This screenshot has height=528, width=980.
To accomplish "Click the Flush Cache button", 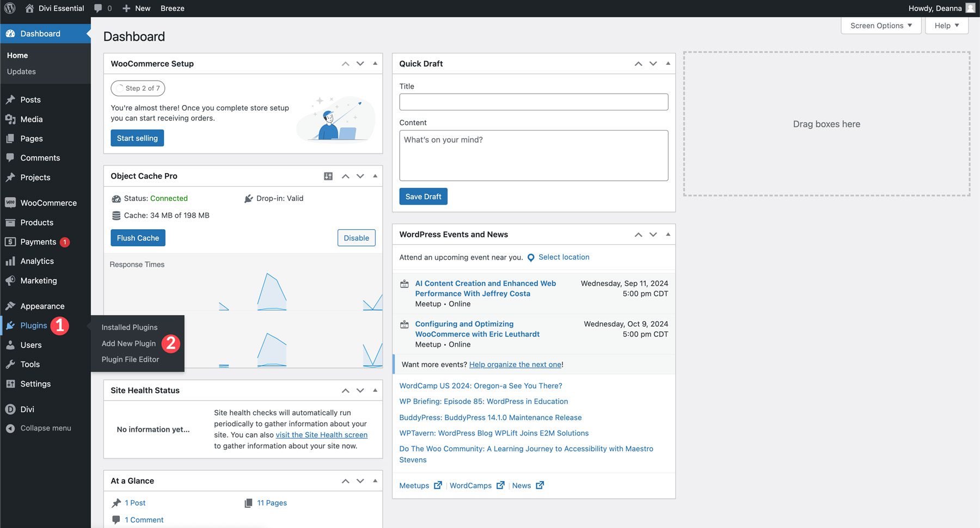I will click(x=138, y=238).
